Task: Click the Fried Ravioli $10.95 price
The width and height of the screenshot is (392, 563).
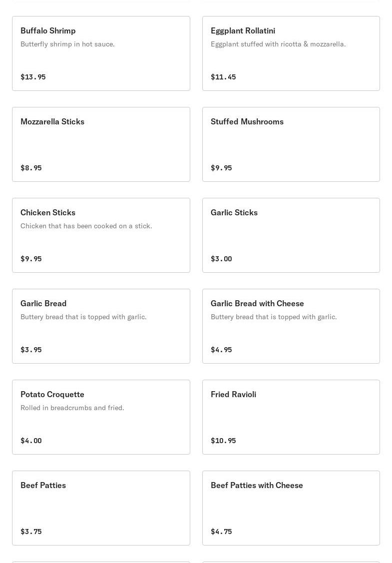Action: [x=223, y=441]
